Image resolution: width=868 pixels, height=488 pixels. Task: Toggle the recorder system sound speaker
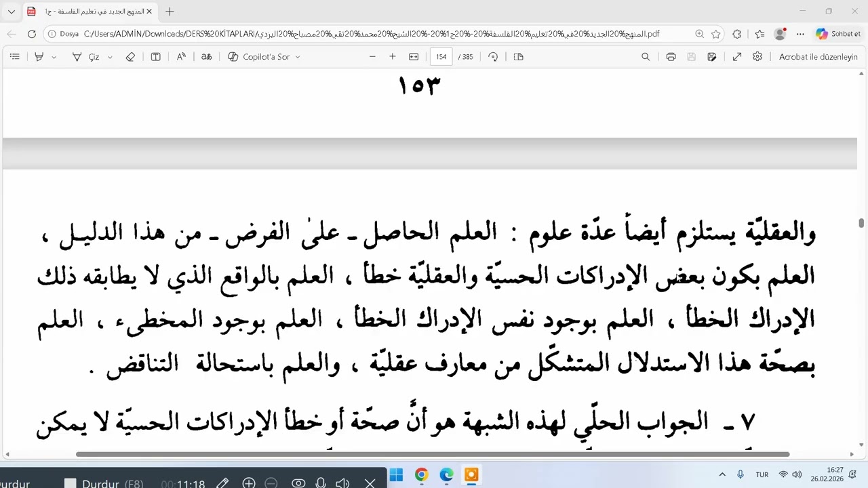343,483
